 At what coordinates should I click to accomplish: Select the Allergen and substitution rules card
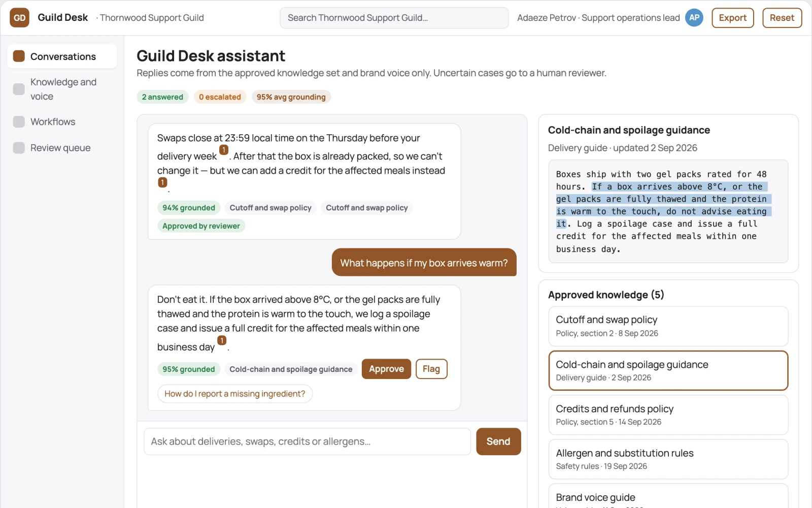point(668,459)
